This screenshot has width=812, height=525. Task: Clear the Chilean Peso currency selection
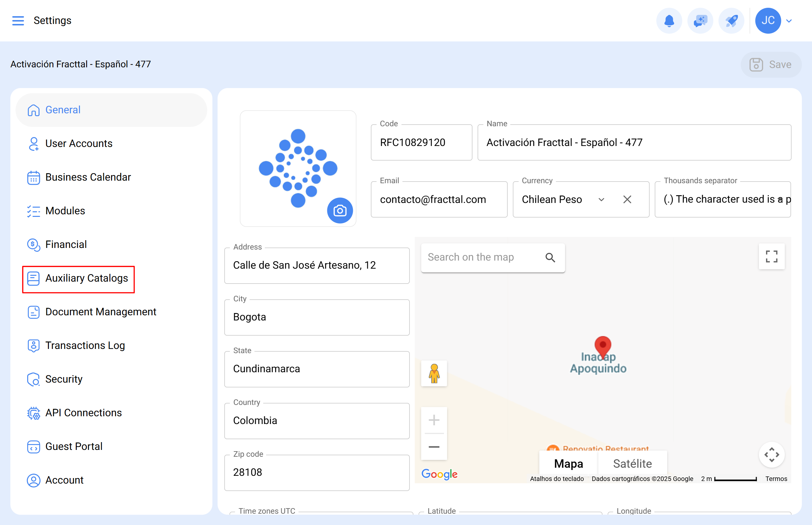point(627,199)
